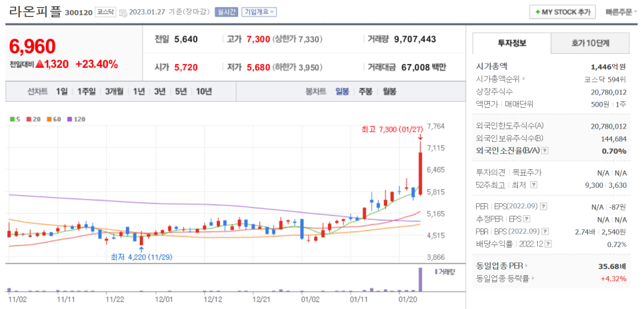This screenshot has width=644, height=309.
Task: Click the tall 01/27 volume bar
Action: coord(420,280)
